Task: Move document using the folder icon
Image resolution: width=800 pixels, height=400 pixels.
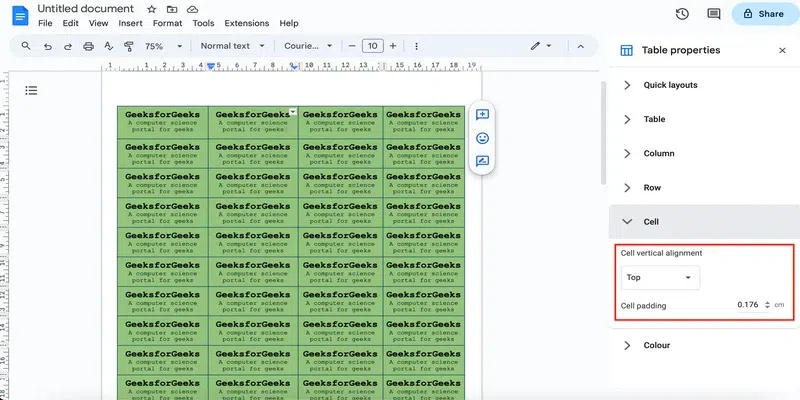Action: (172, 9)
